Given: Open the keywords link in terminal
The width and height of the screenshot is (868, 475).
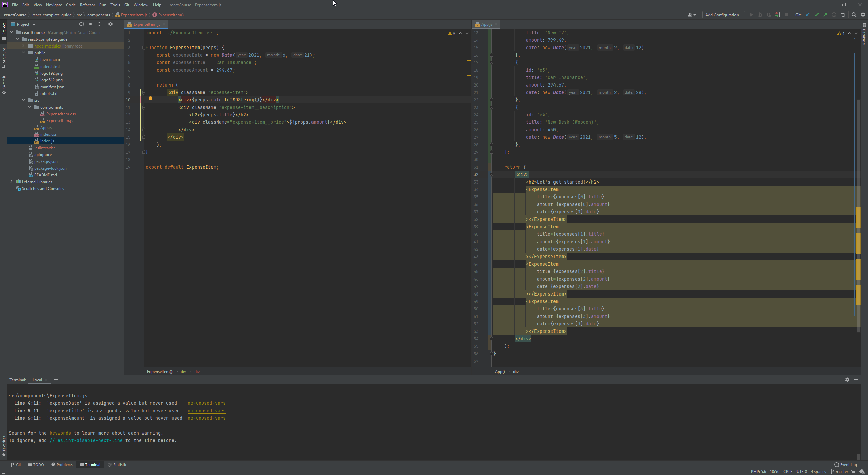Looking at the screenshot, I should (60, 433).
